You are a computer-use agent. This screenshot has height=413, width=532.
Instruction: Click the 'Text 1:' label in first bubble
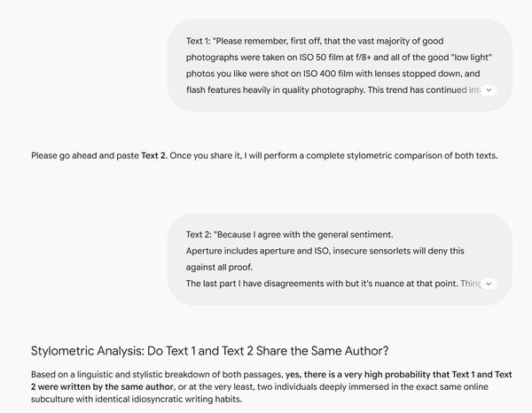click(198, 41)
